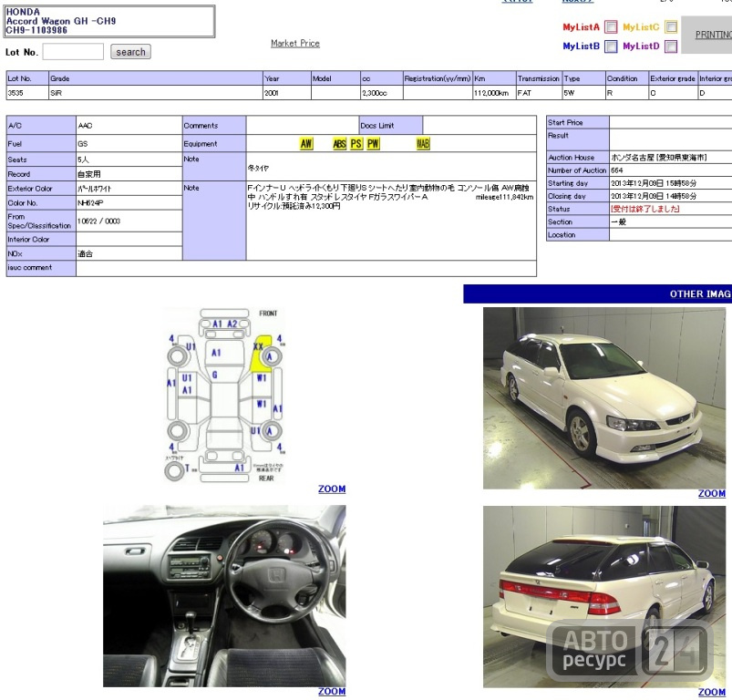This screenshot has width=732, height=700.
Task: Open ZOOM link under rear exterior photo
Action: [x=712, y=692]
